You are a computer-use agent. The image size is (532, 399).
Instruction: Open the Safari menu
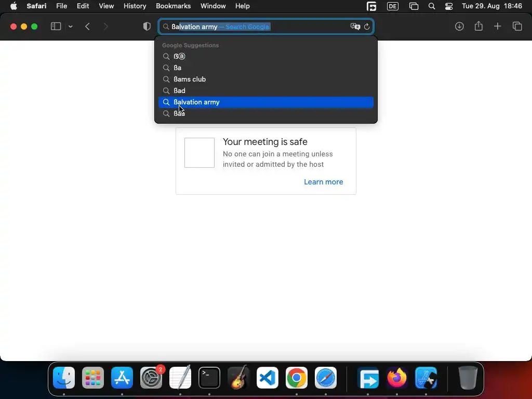coord(36,6)
